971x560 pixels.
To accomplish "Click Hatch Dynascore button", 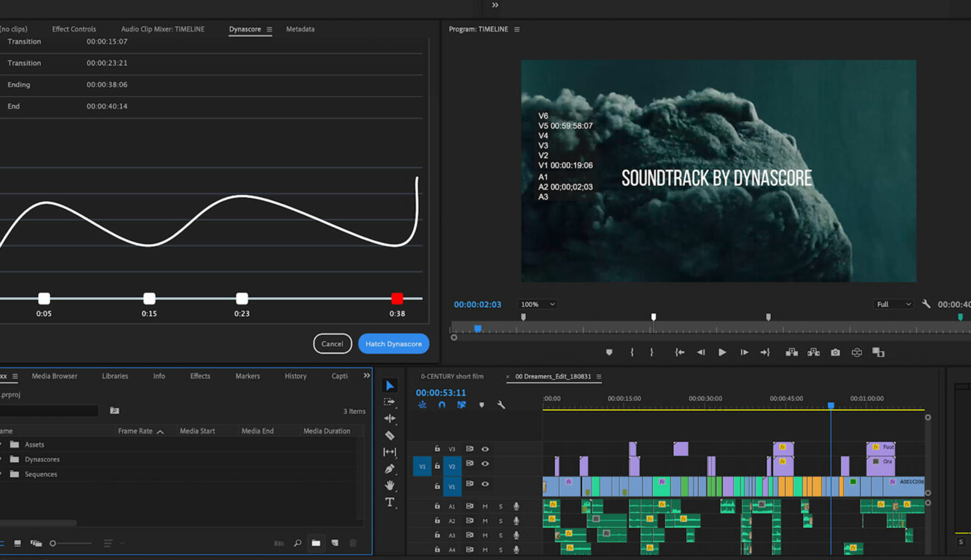I will (x=394, y=343).
